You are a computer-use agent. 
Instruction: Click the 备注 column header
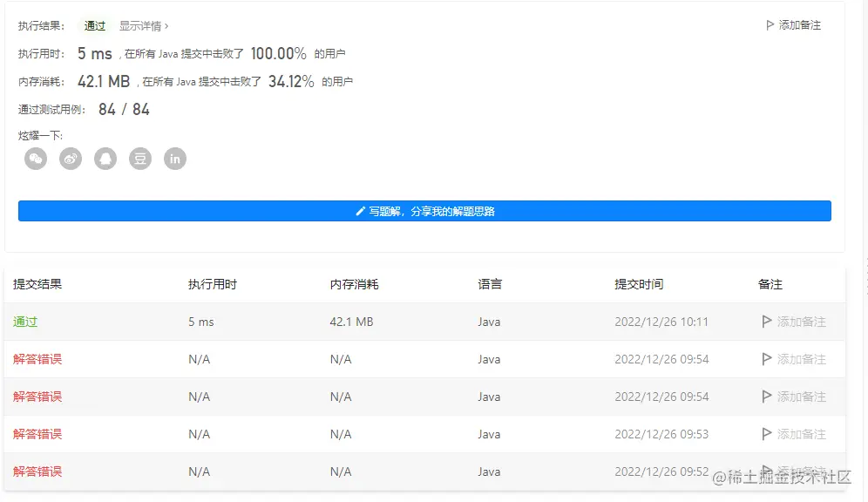click(x=770, y=284)
